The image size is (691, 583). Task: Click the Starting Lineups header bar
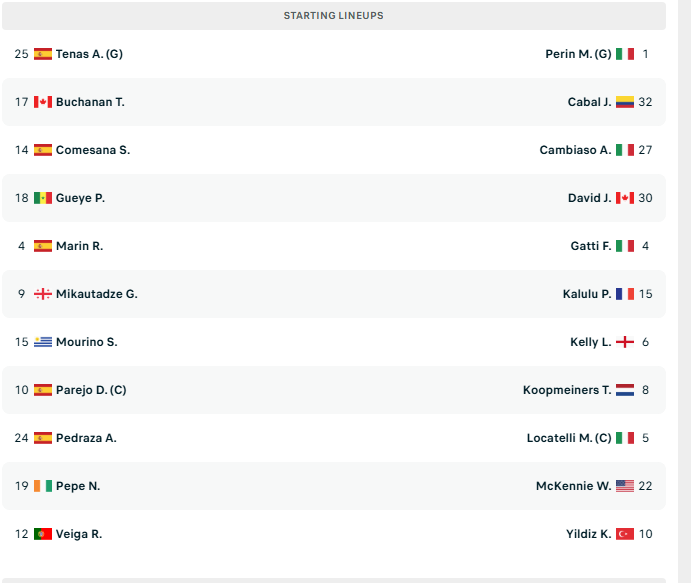coord(333,16)
